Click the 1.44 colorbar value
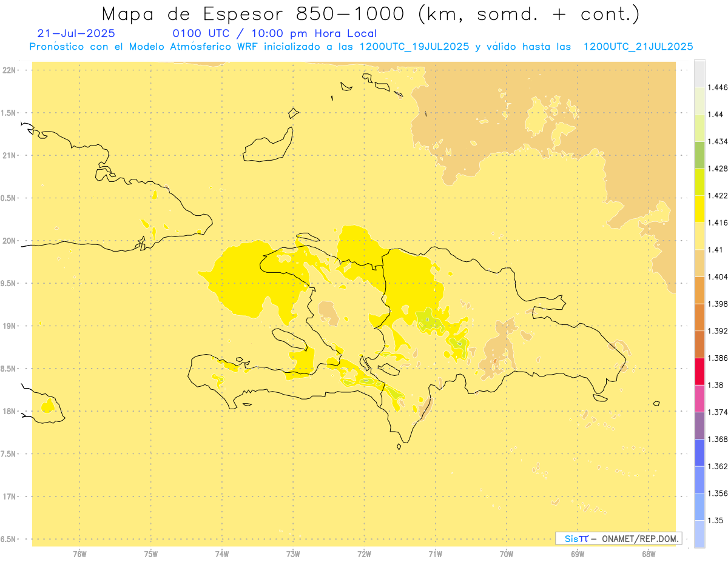The height and width of the screenshot is (562, 728). click(x=716, y=115)
